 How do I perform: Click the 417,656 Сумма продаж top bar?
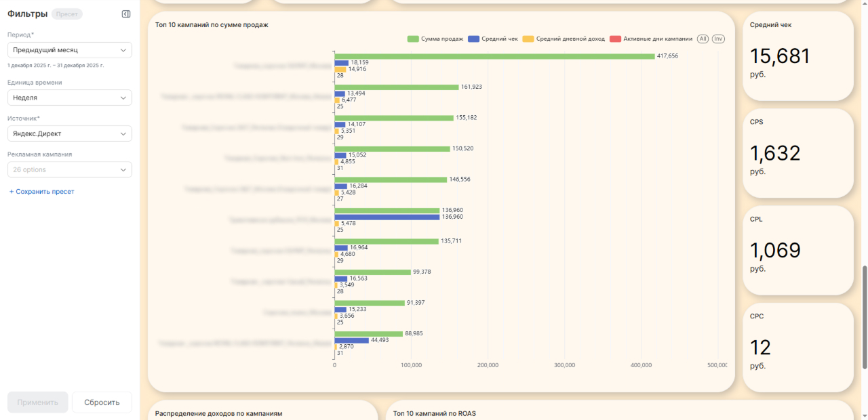(494, 56)
